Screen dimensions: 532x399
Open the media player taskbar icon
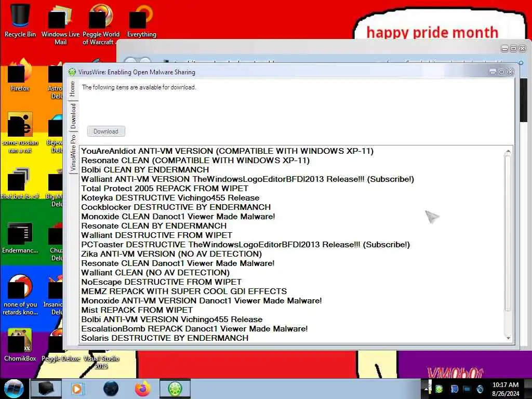[x=77, y=389]
